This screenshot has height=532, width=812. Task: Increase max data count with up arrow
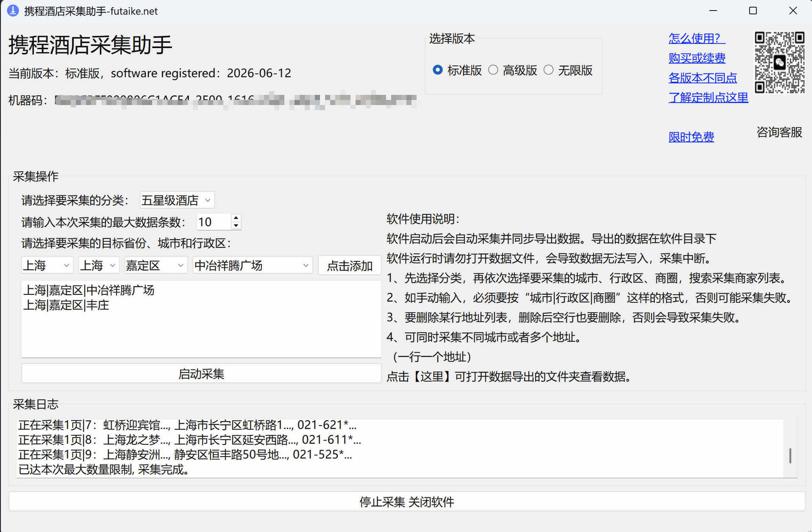click(236, 218)
